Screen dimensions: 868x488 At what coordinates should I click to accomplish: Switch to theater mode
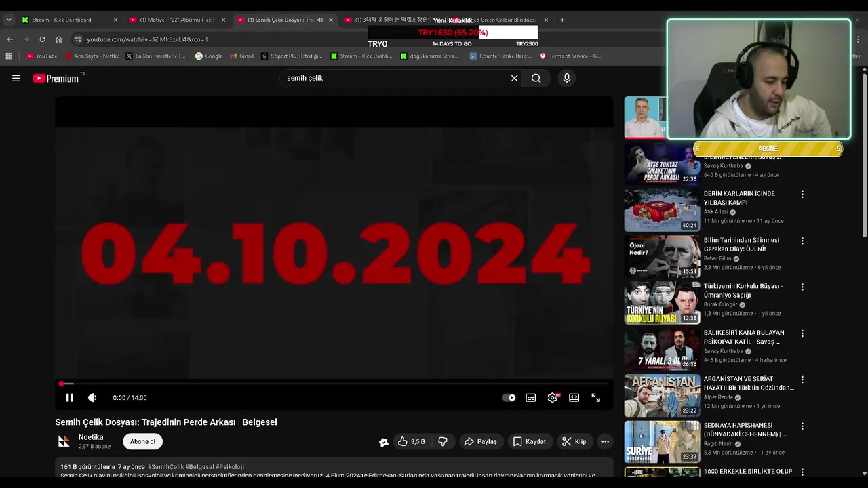[x=574, y=398]
